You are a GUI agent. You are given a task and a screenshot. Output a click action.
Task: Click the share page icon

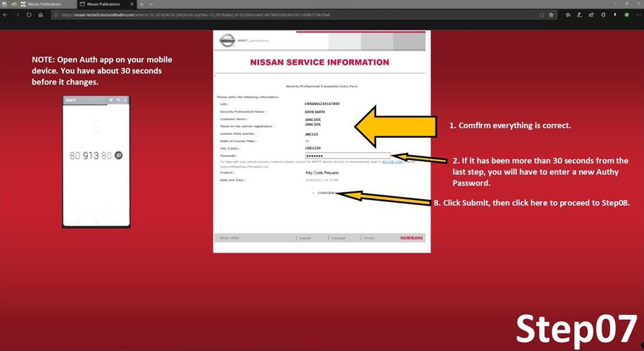click(x=591, y=15)
